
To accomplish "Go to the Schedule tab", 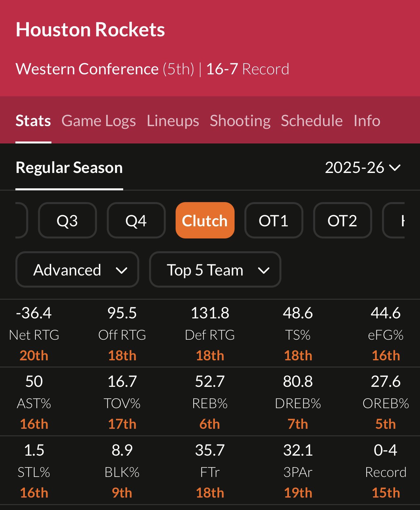I will click(312, 121).
